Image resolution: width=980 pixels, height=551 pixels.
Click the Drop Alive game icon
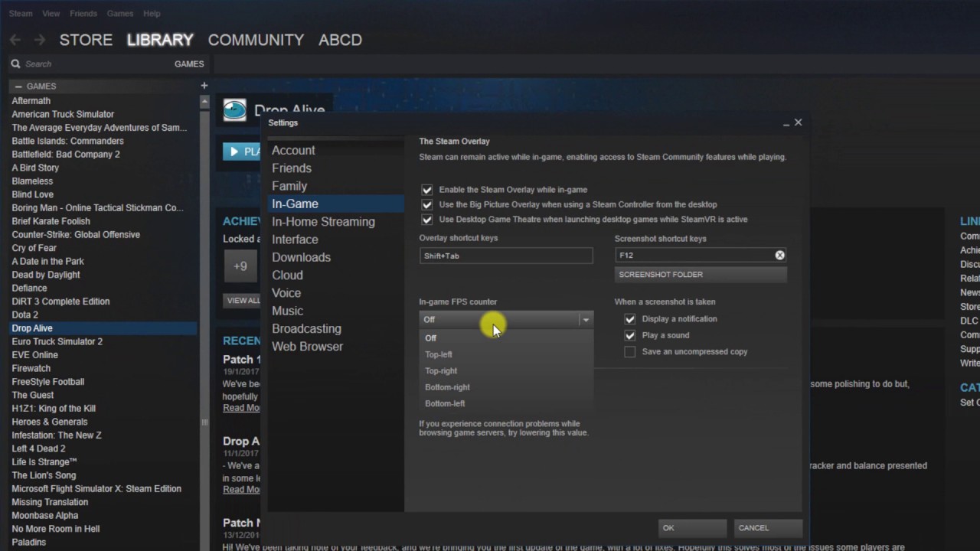point(234,110)
